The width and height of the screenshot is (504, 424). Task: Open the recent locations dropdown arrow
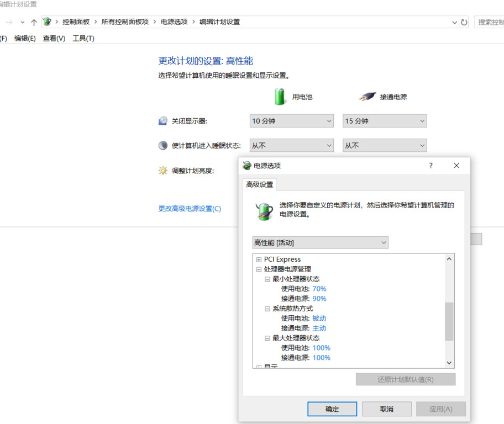click(22, 22)
